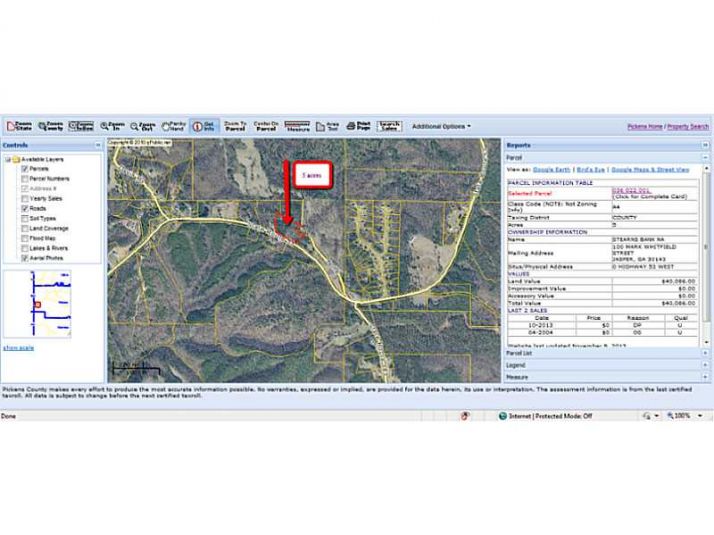Click Zoom To Parcel toolbar button

pyautogui.click(x=235, y=126)
